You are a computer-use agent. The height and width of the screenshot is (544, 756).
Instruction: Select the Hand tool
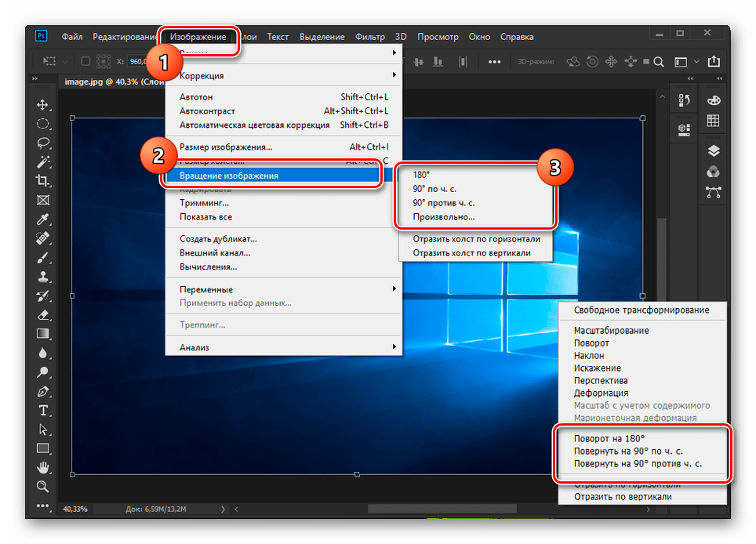(43, 467)
